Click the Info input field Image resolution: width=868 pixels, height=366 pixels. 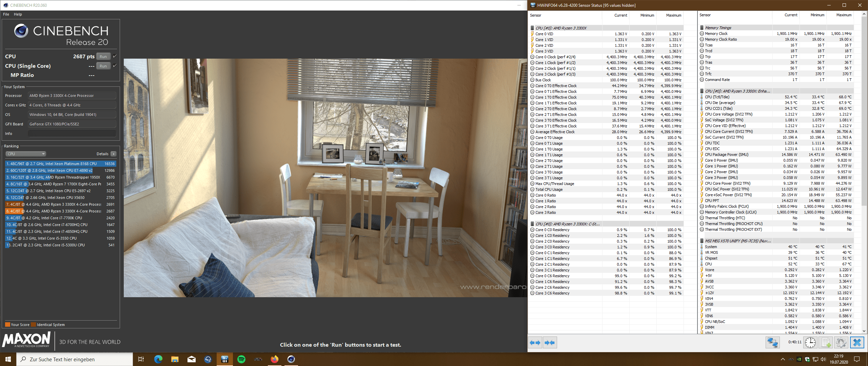72,134
